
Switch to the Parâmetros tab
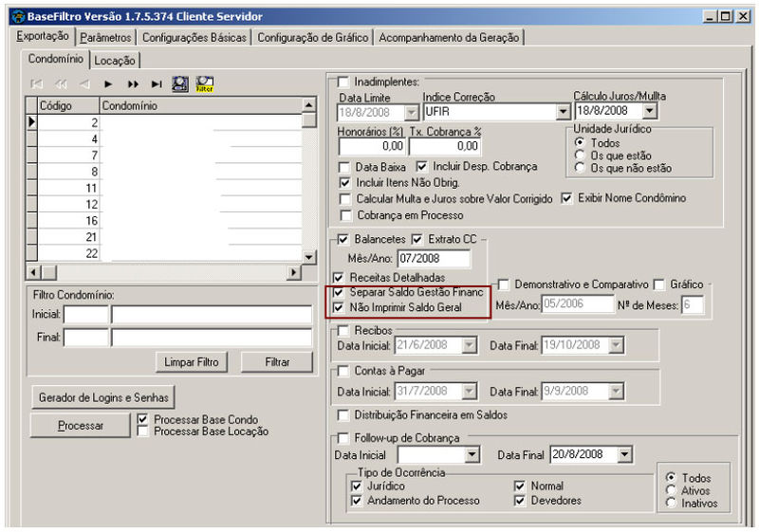[105, 37]
